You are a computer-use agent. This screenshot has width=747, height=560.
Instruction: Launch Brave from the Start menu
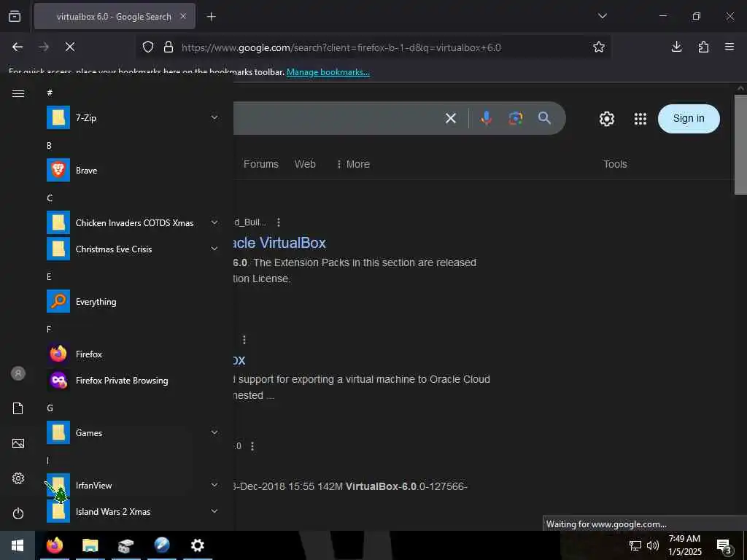(133, 171)
